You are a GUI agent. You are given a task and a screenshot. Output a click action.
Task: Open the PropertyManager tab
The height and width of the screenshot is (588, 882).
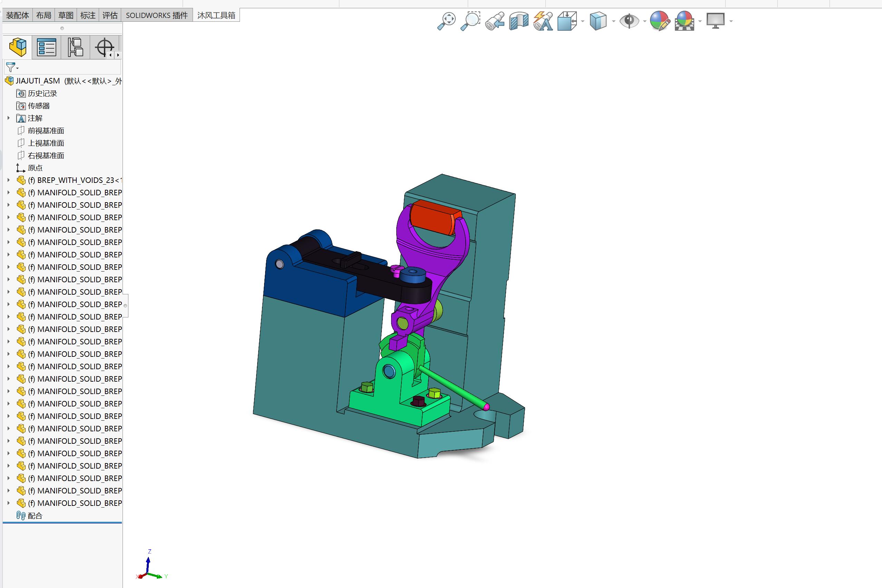(47, 47)
